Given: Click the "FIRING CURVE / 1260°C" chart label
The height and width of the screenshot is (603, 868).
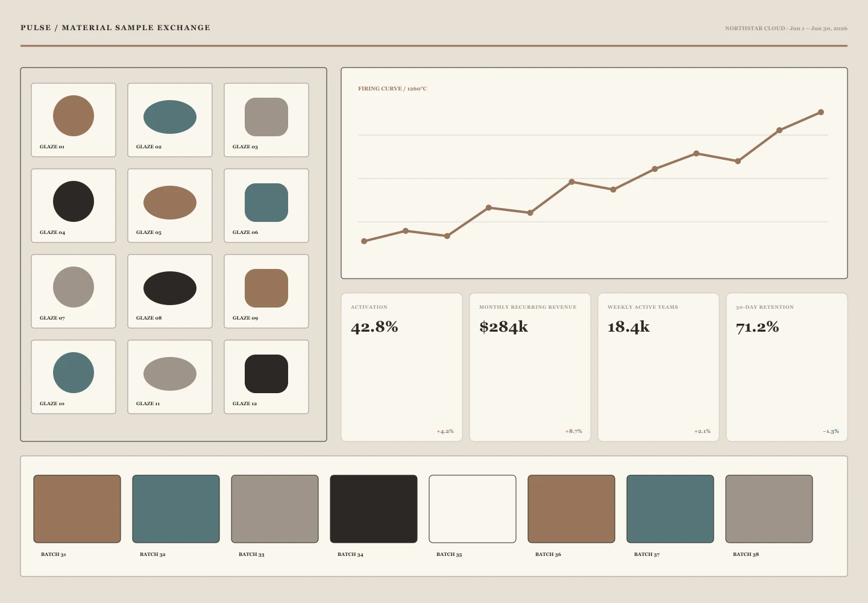Looking at the screenshot, I should click(x=392, y=89).
